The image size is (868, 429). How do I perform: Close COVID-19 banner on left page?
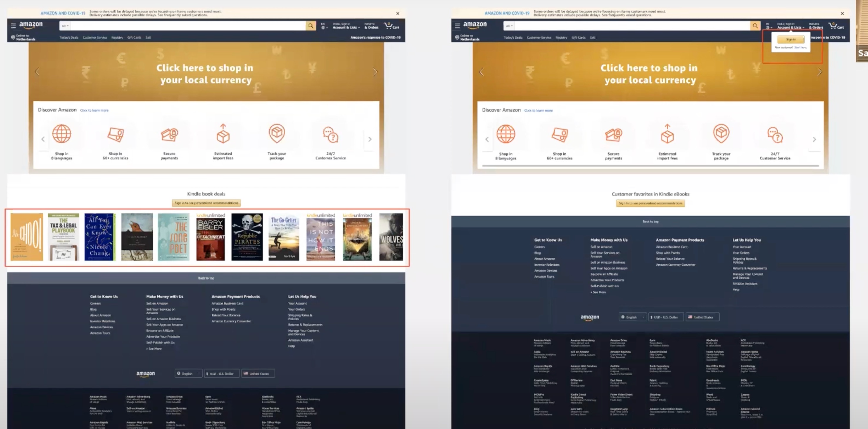pyautogui.click(x=398, y=14)
